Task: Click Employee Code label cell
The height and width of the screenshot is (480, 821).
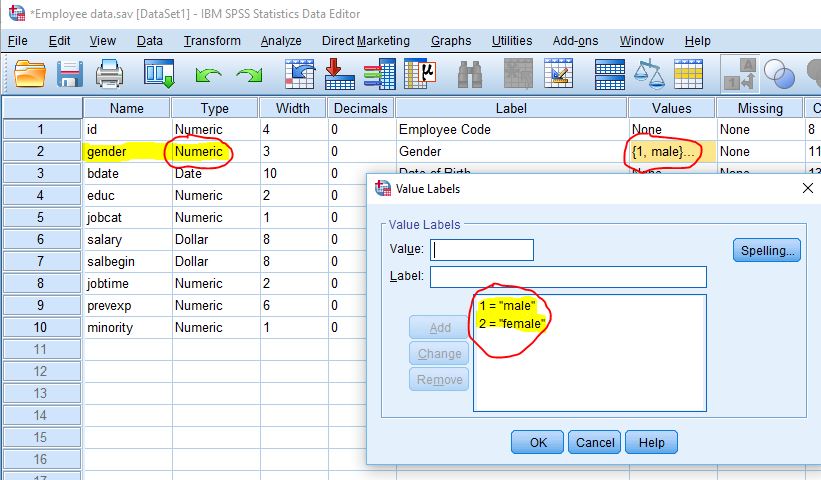Action: [x=512, y=130]
